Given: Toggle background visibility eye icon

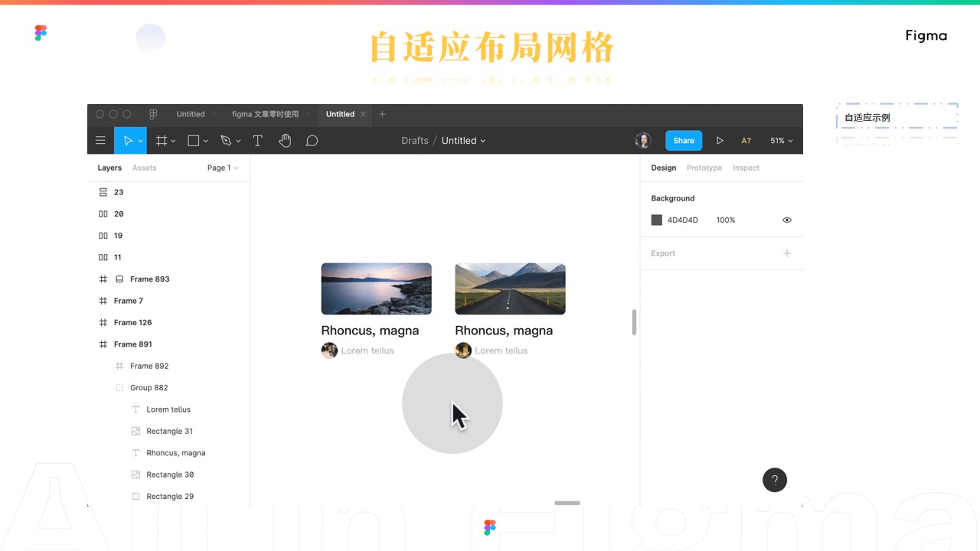Looking at the screenshot, I should [787, 220].
